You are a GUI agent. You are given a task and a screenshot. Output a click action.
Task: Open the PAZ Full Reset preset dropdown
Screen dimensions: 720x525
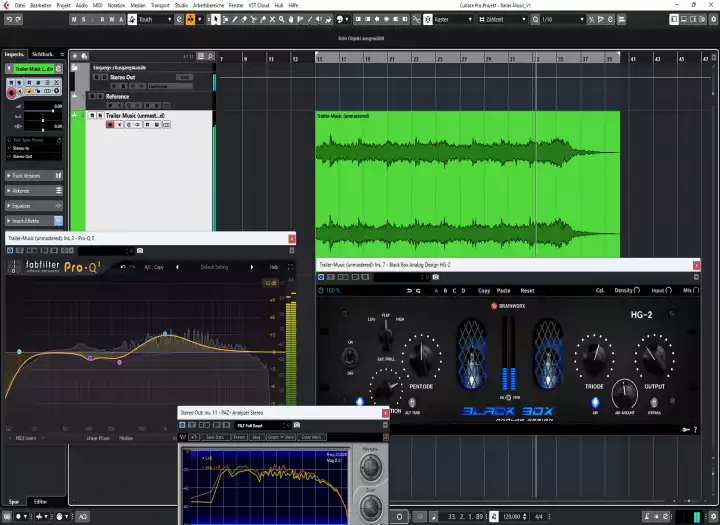263,425
